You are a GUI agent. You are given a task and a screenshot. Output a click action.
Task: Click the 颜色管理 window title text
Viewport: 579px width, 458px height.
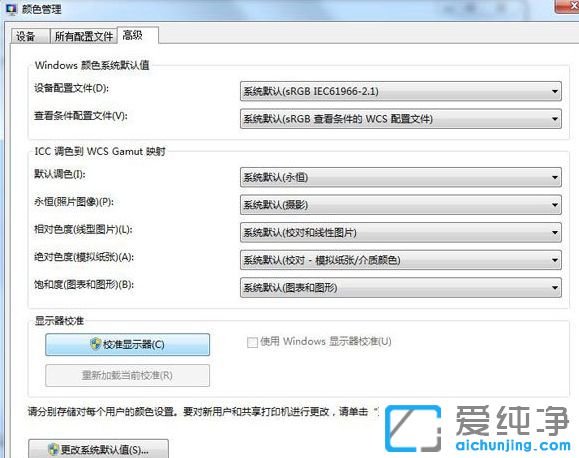coord(42,9)
